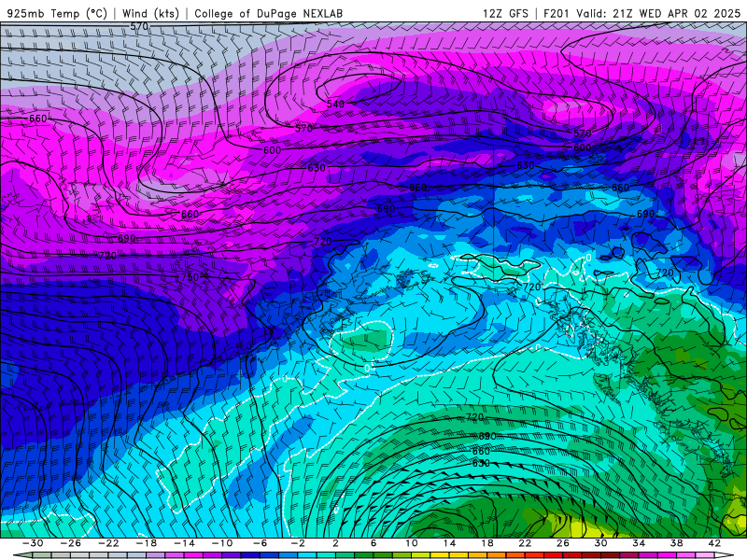The image size is (747, 560).
Task: Click the 26 value on temperature legend
Action: pos(562,543)
